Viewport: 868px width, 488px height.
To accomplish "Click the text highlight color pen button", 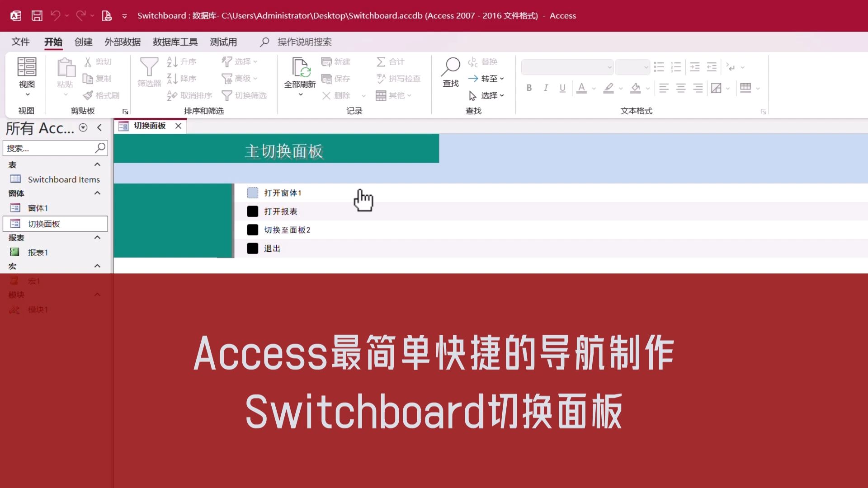I will pos(609,88).
